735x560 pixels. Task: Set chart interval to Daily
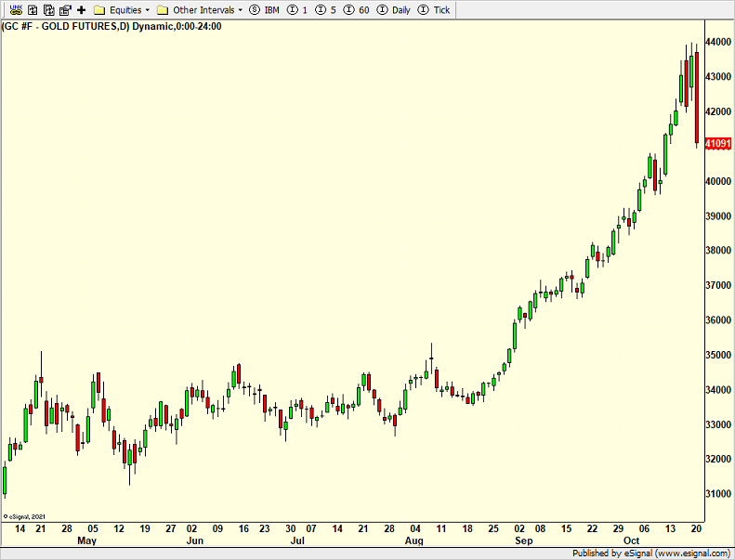click(394, 9)
